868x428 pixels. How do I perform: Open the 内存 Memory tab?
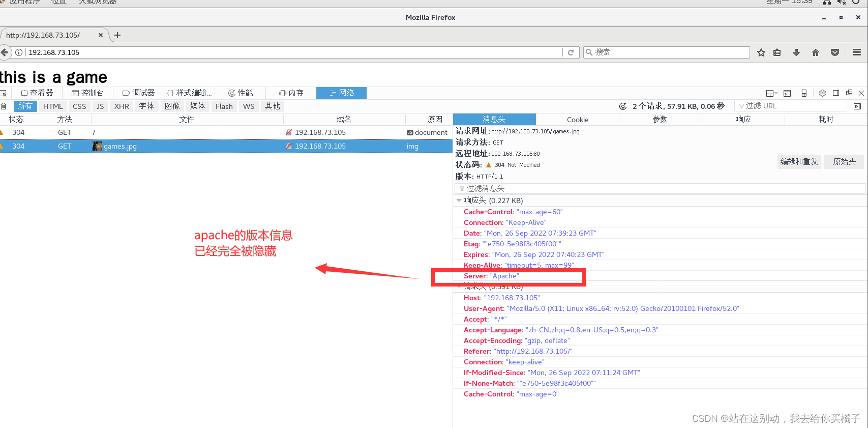click(291, 93)
